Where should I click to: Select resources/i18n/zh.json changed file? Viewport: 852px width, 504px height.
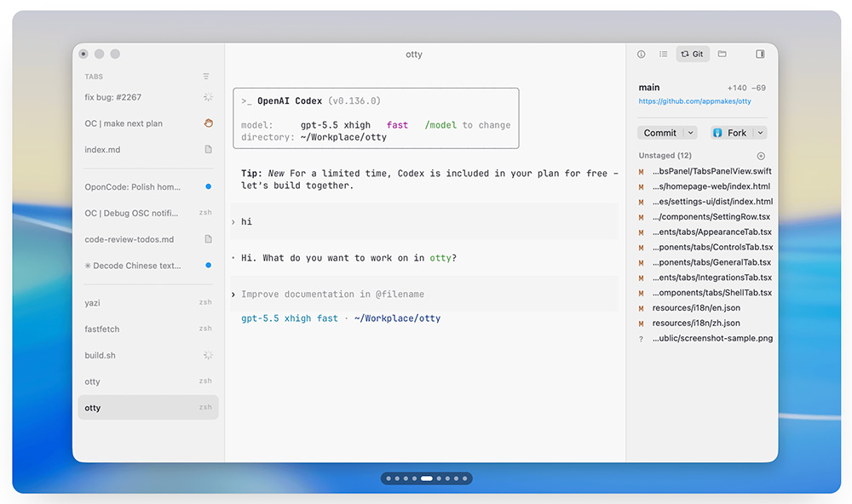[705, 324]
